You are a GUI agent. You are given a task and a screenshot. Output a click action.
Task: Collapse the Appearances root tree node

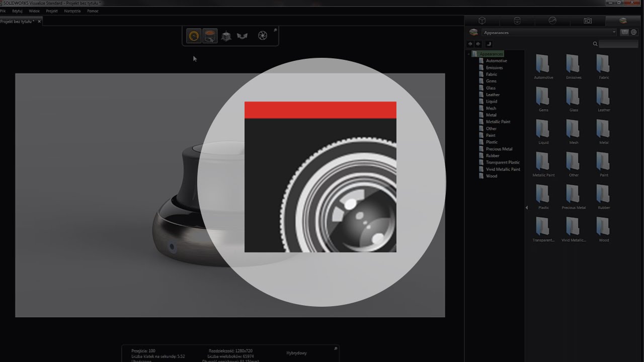(469, 54)
